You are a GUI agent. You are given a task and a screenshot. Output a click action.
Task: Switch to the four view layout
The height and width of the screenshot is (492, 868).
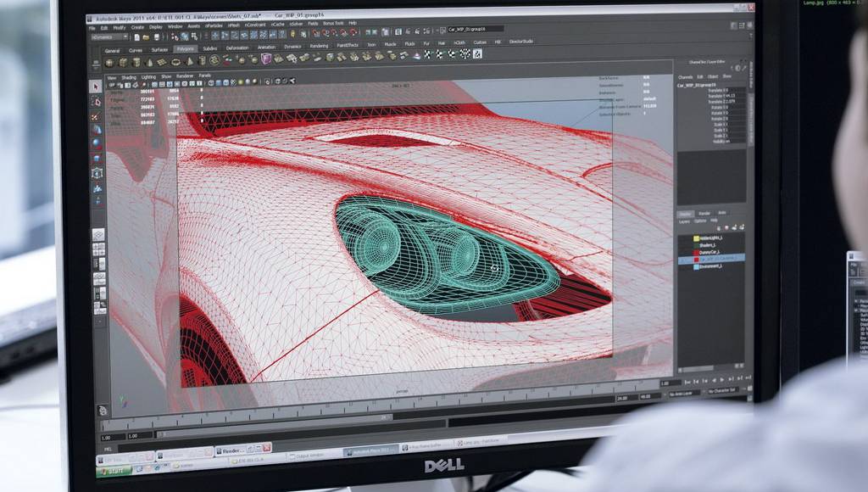[x=99, y=250]
